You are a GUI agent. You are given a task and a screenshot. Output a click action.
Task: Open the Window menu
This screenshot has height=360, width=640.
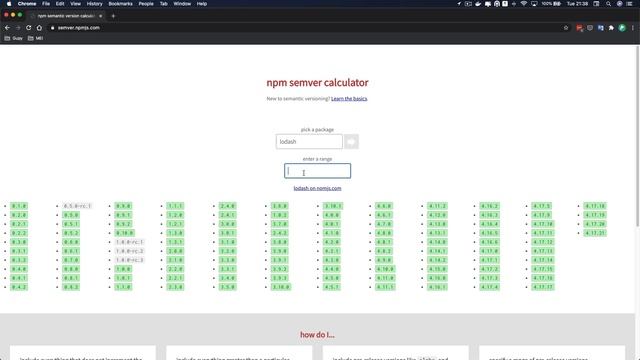click(182, 4)
